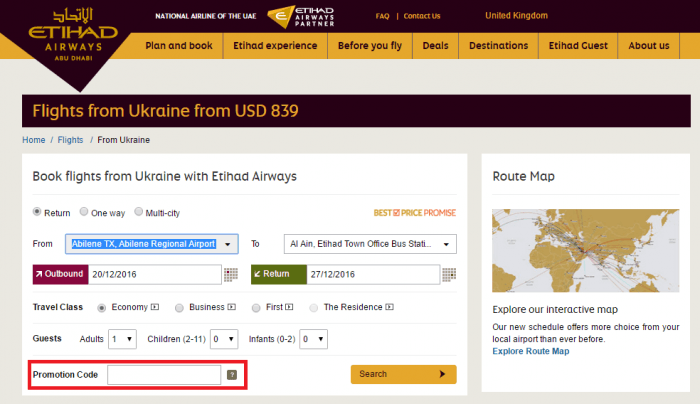Click the 'Explore our interactive map' text
700x404 pixels.
[x=555, y=309]
